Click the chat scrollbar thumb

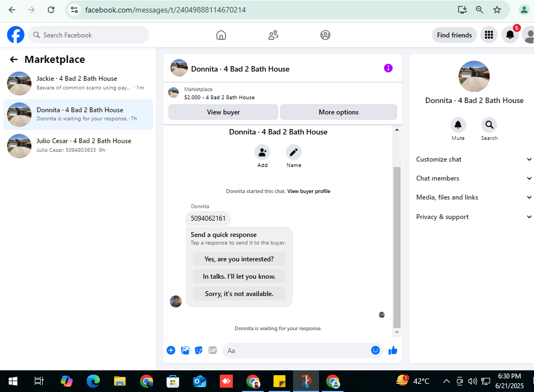coord(397,247)
